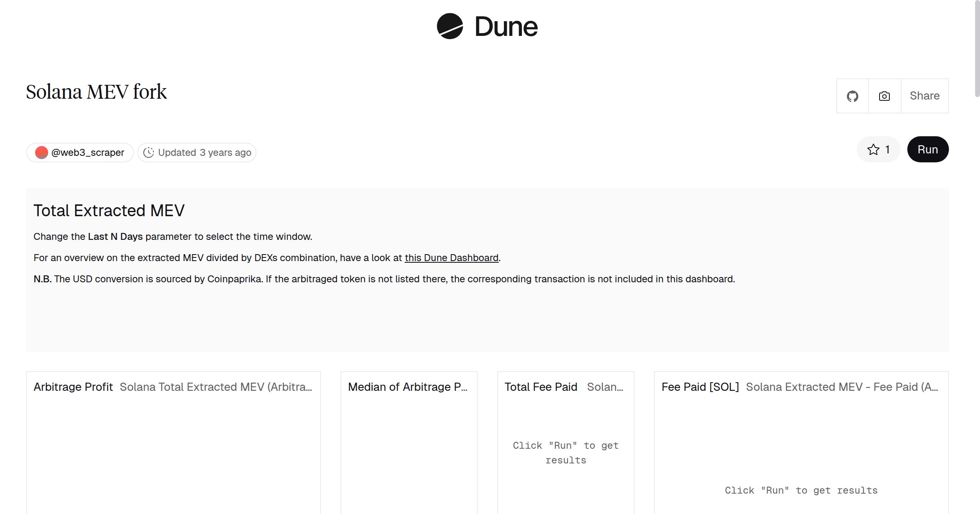Run the dashboard queries
The image size is (980, 514).
point(927,149)
